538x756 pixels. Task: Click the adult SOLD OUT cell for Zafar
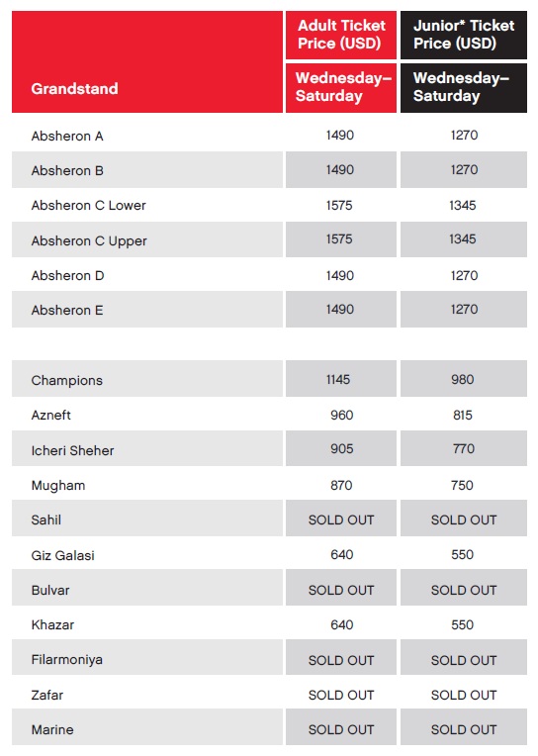tap(341, 695)
